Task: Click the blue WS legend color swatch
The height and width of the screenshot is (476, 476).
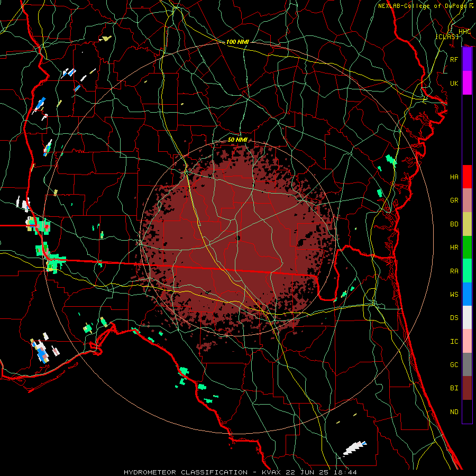Action: 467,294
